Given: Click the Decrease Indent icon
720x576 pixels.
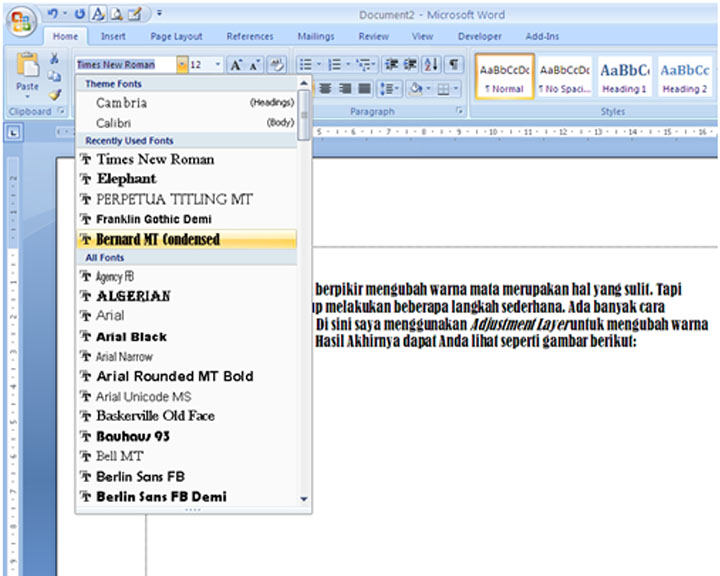Looking at the screenshot, I should point(391,65).
